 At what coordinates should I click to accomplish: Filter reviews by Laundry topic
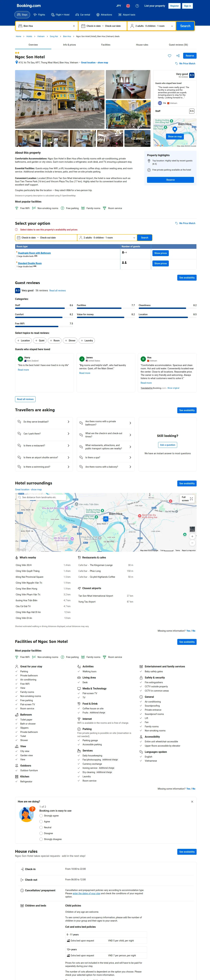coord(87,341)
